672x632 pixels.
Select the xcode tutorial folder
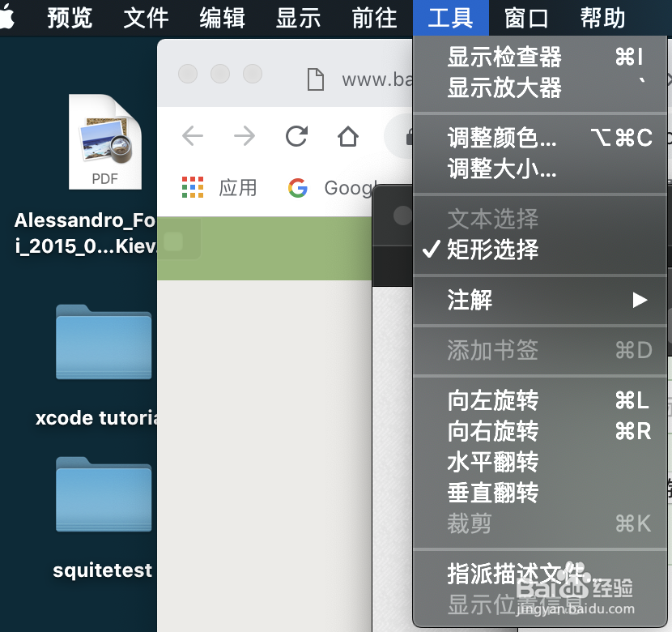pos(104,342)
